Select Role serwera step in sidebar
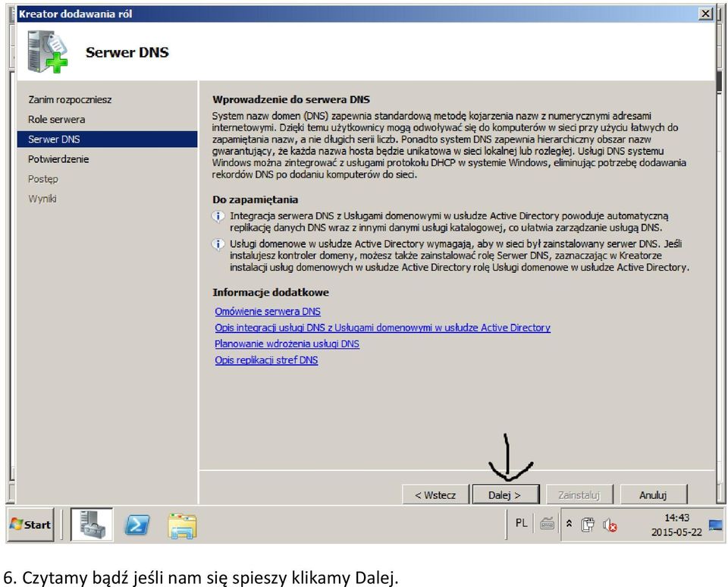728x587 pixels. (57, 120)
